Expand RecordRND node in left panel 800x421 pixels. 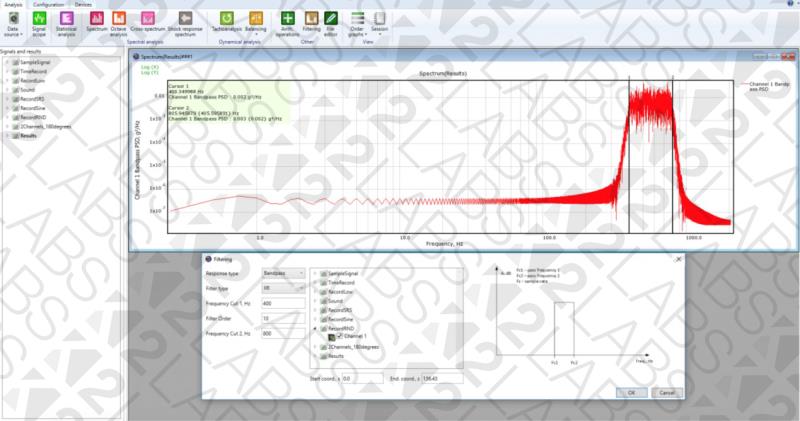click(x=7, y=117)
